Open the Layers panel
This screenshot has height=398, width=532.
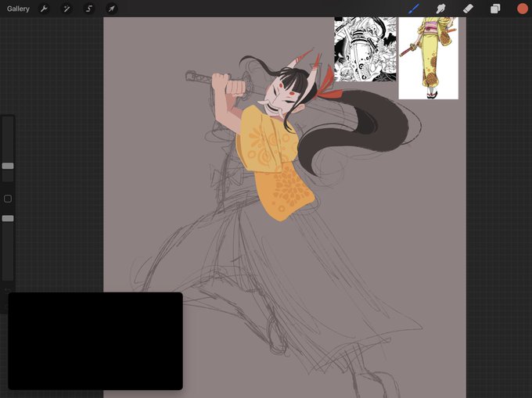click(495, 9)
